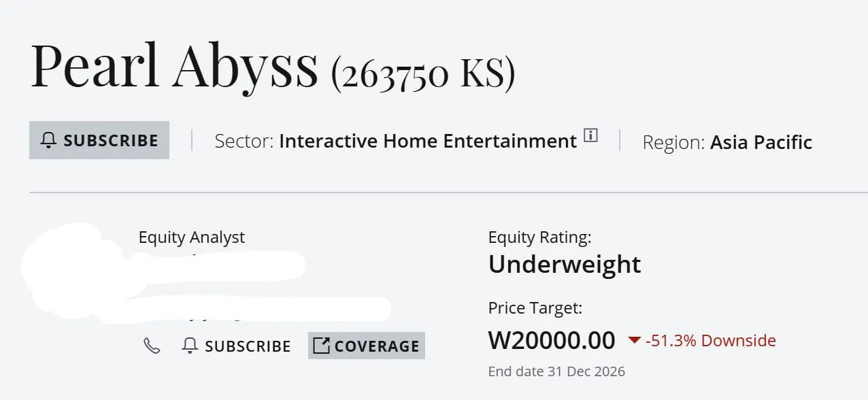Click the top SUBSCRIBE button
The image size is (868, 400).
[x=99, y=140]
